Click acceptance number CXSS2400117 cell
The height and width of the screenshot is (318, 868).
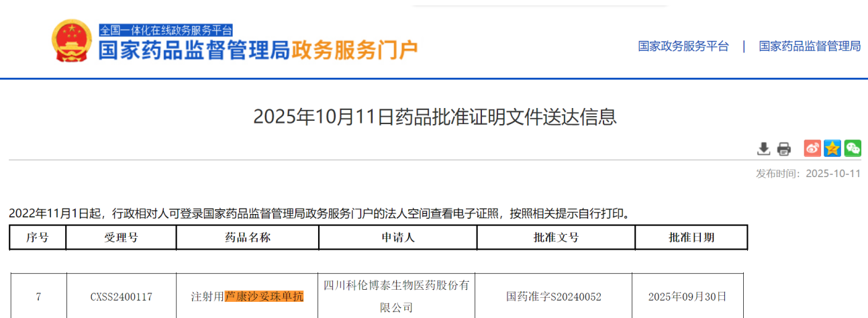[122, 297]
